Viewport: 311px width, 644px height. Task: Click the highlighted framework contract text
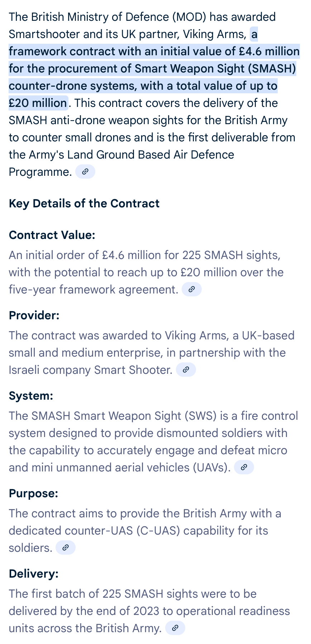[x=154, y=69]
